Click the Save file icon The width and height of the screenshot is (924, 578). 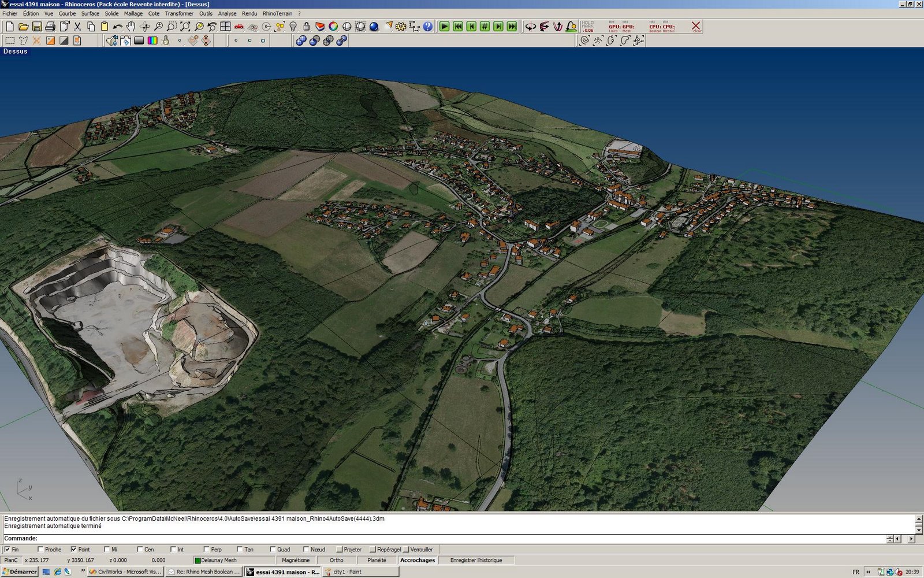tap(36, 27)
